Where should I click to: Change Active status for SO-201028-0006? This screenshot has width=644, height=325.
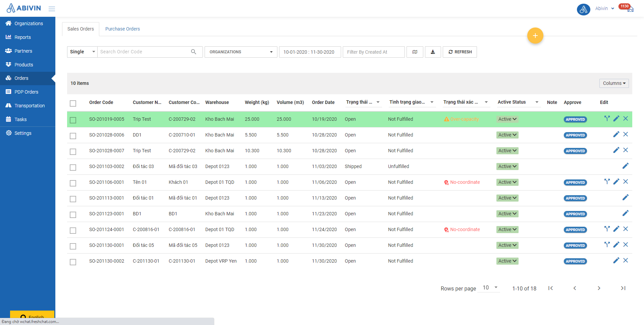[507, 135]
